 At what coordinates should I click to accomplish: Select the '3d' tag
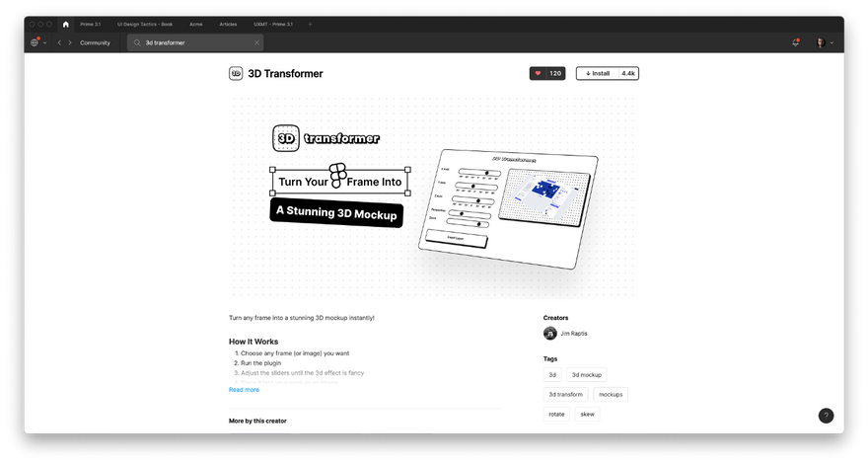pyautogui.click(x=552, y=374)
